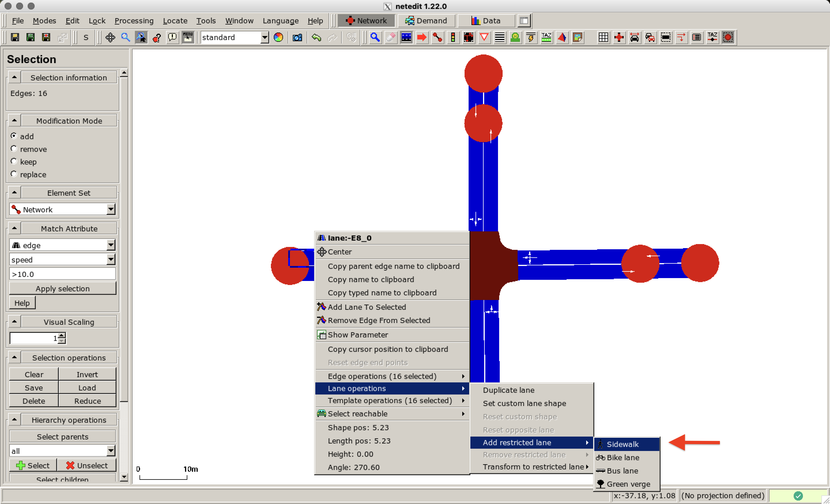The height and width of the screenshot is (504, 830).
Task: Choose Sidewalk from restricted lane submenu
Action: [622, 444]
